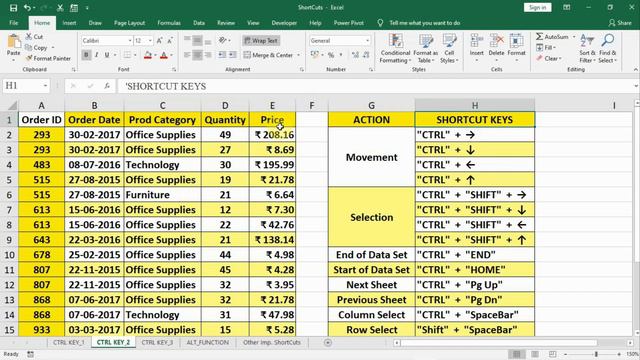Click the Select All corner triangle
Screen dimensions: 640x360
[x=12, y=106]
